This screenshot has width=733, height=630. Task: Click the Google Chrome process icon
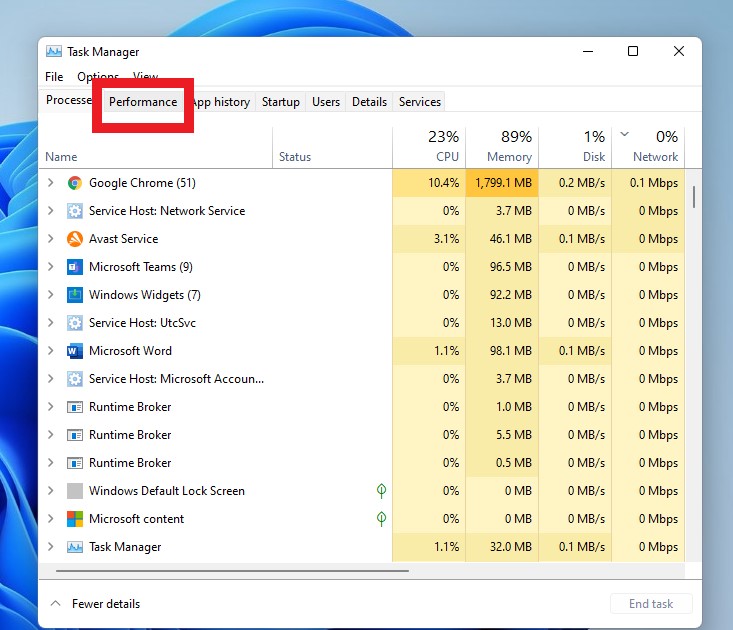[x=75, y=183]
